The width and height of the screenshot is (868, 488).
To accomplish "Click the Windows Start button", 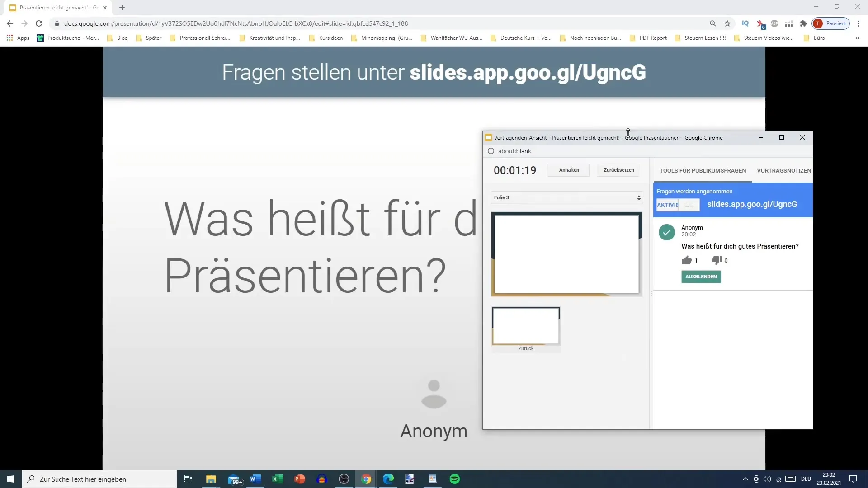I will [11, 479].
